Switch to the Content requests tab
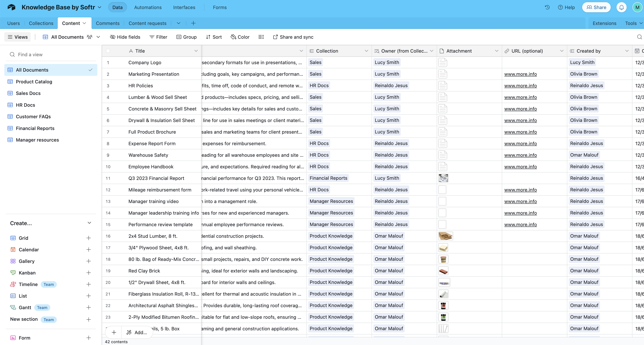This screenshot has width=644, height=345. (x=147, y=23)
